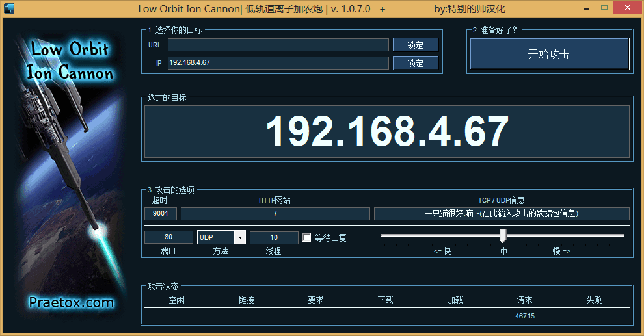Click the Low Orbit Ion Cannon banner image
644x336 pixels.
click(x=70, y=174)
